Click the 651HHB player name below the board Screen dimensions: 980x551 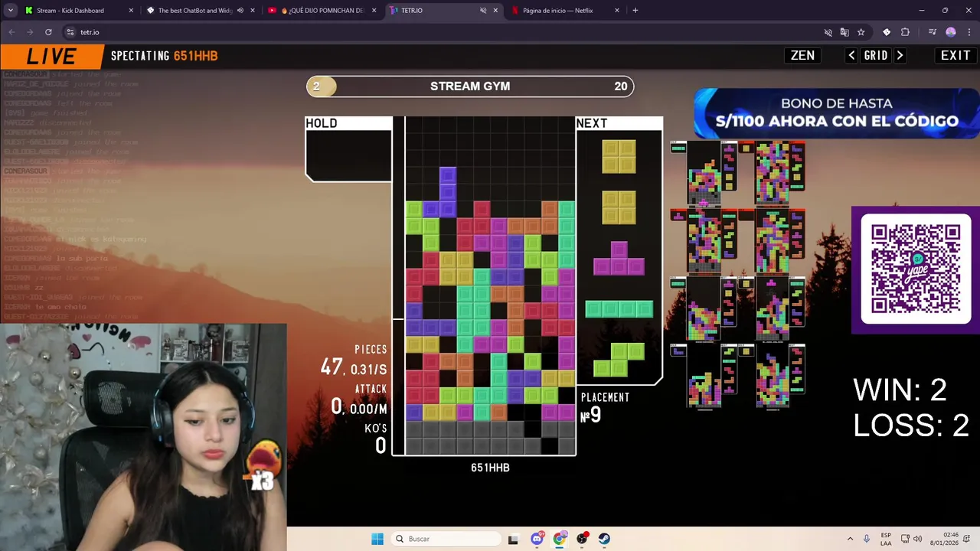click(x=490, y=468)
